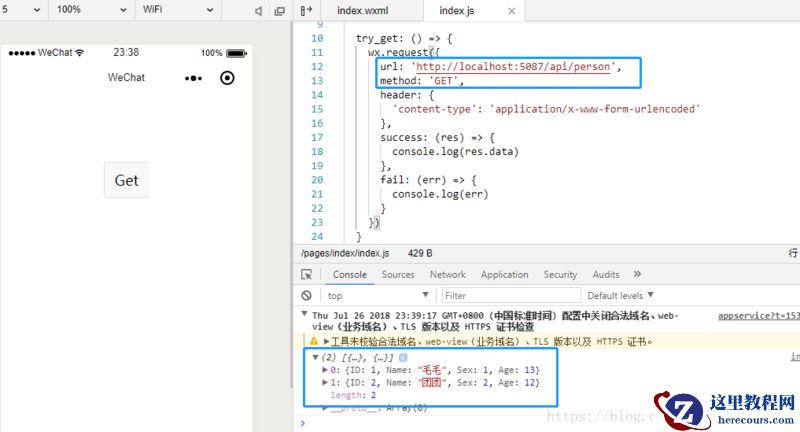Open the Security tab

tap(560, 274)
